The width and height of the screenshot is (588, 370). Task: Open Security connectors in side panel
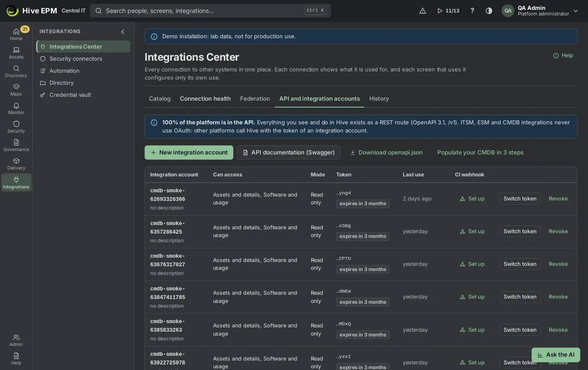coord(84,59)
